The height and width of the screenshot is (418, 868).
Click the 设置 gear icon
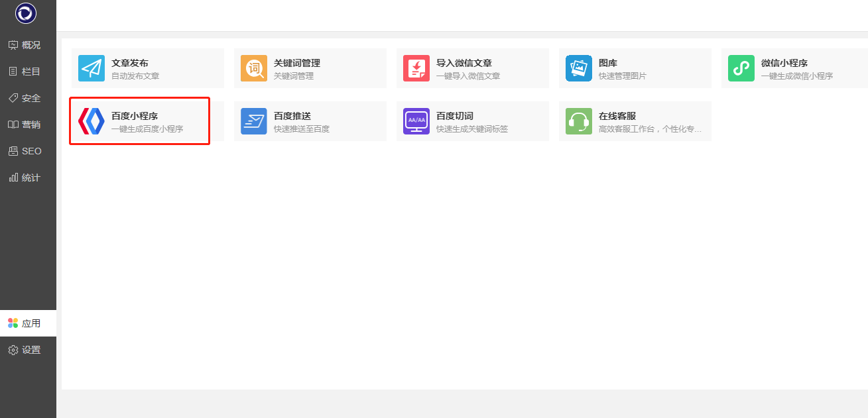[13, 350]
